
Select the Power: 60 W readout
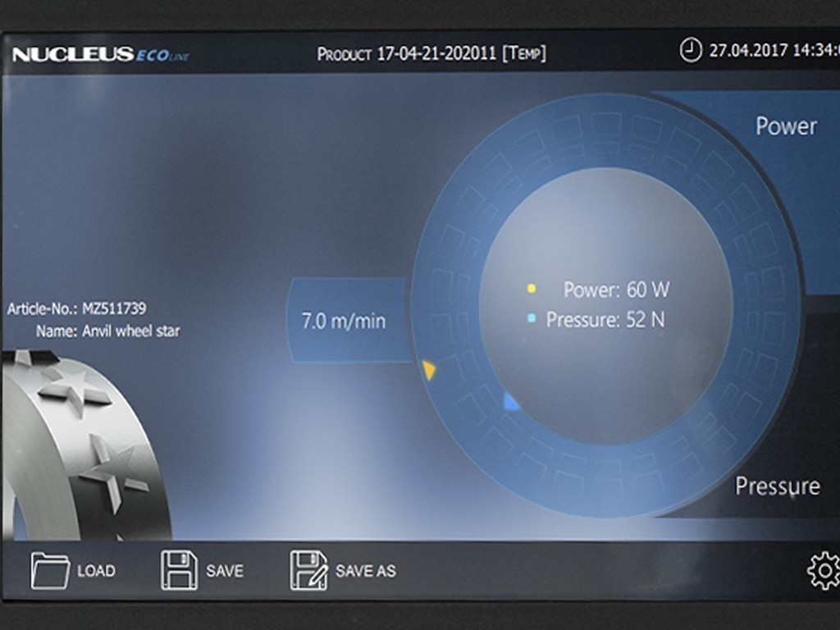[616, 290]
